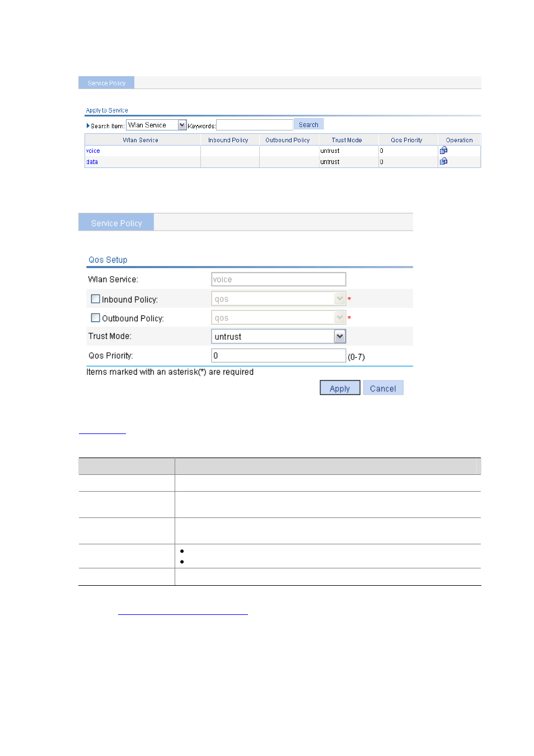Image resolution: width=534 pixels, height=756 pixels.
Task: Click the Wlan Service voice field
Action: (x=279, y=279)
